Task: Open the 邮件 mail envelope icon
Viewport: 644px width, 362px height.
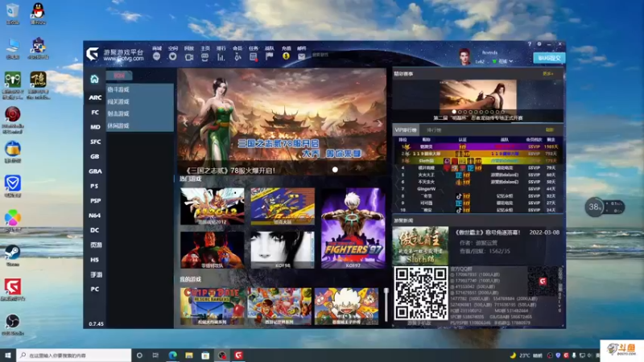Action: click(301, 57)
